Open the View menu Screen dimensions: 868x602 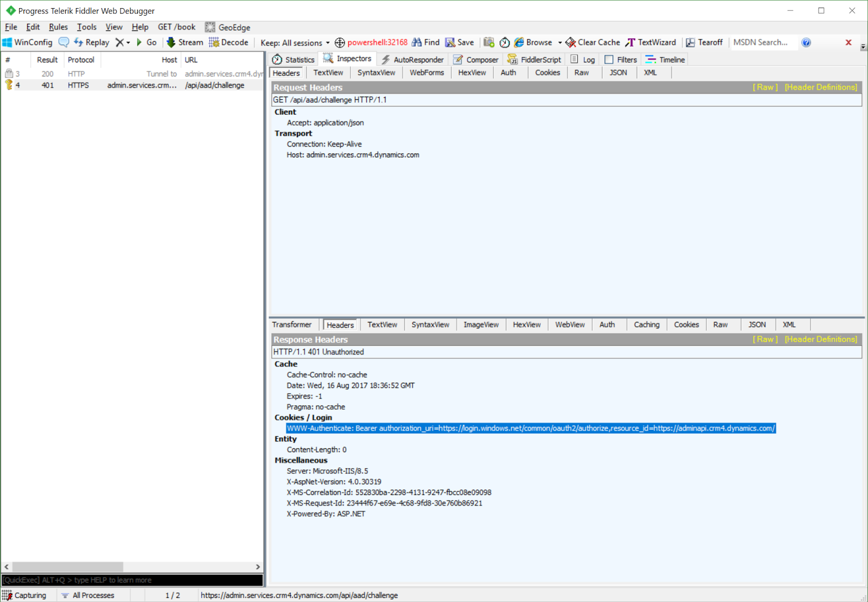[x=114, y=27]
